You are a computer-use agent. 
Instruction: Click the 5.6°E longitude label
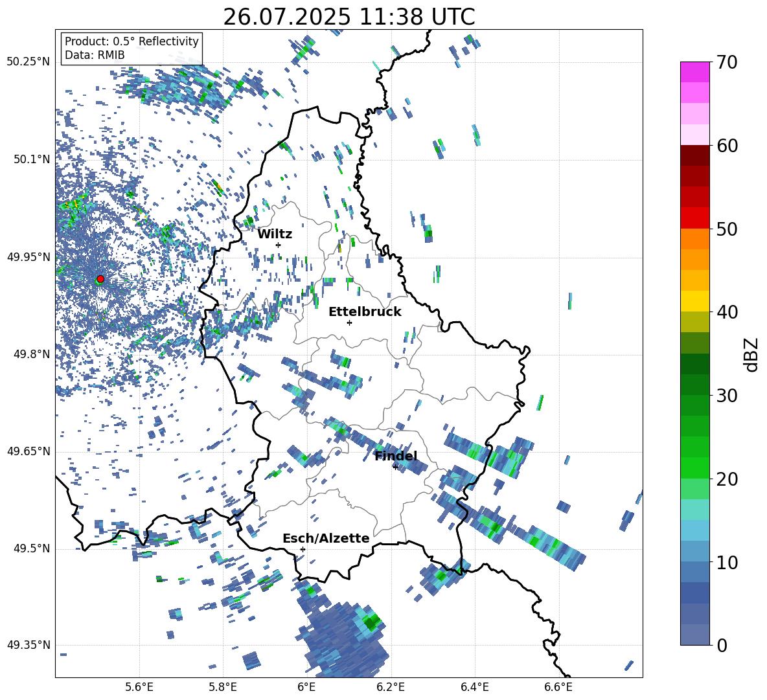pyautogui.click(x=139, y=687)
